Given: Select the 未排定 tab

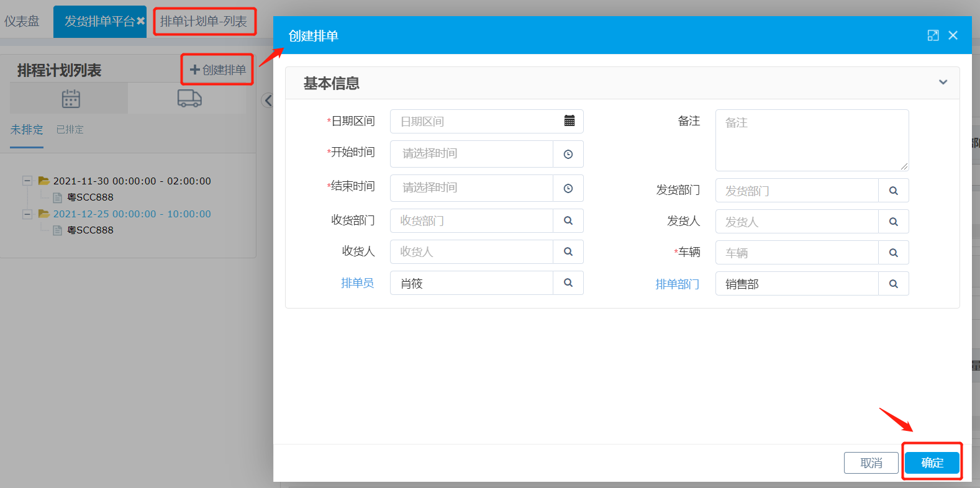Looking at the screenshot, I should pyautogui.click(x=27, y=129).
